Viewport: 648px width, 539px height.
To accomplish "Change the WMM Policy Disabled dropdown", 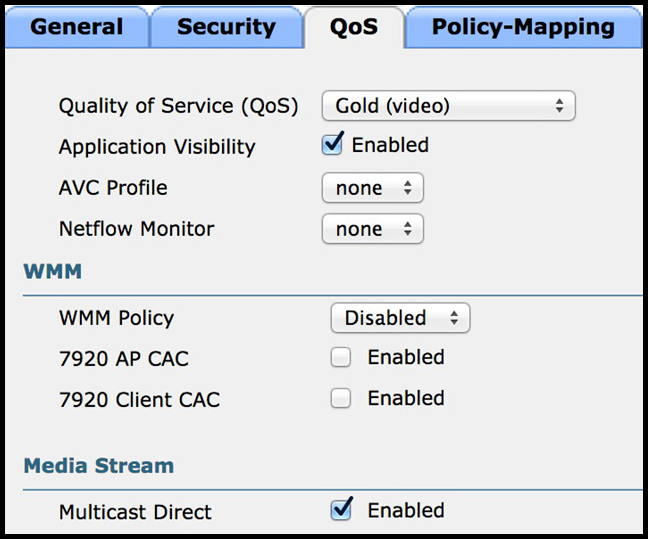I will tap(400, 318).
